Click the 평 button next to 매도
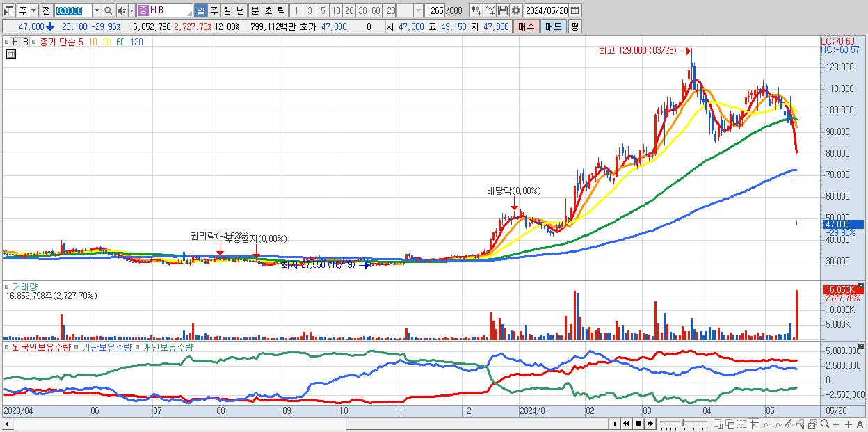The image size is (868, 432). click(x=575, y=26)
